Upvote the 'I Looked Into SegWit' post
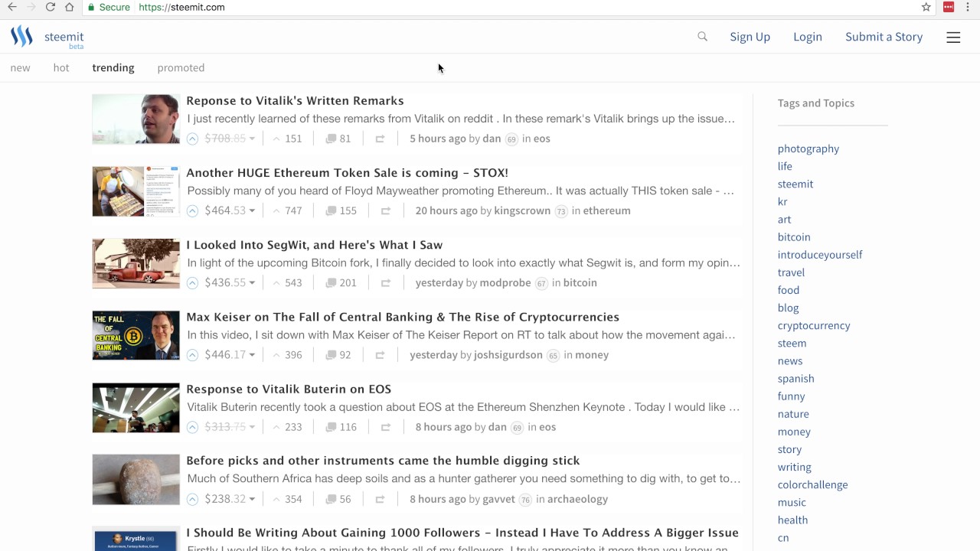980x551 pixels. click(x=192, y=282)
